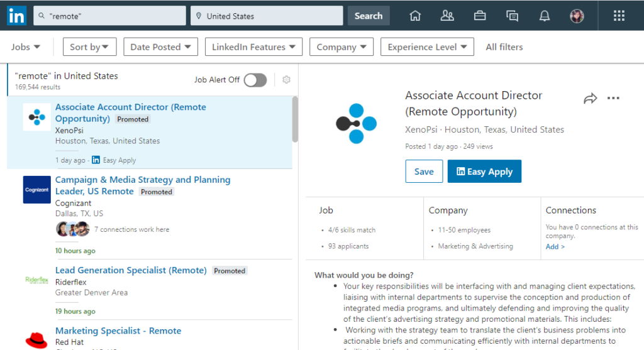The width and height of the screenshot is (644, 350).
Task: Open the Messaging chat icon
Action: point(512,16)
